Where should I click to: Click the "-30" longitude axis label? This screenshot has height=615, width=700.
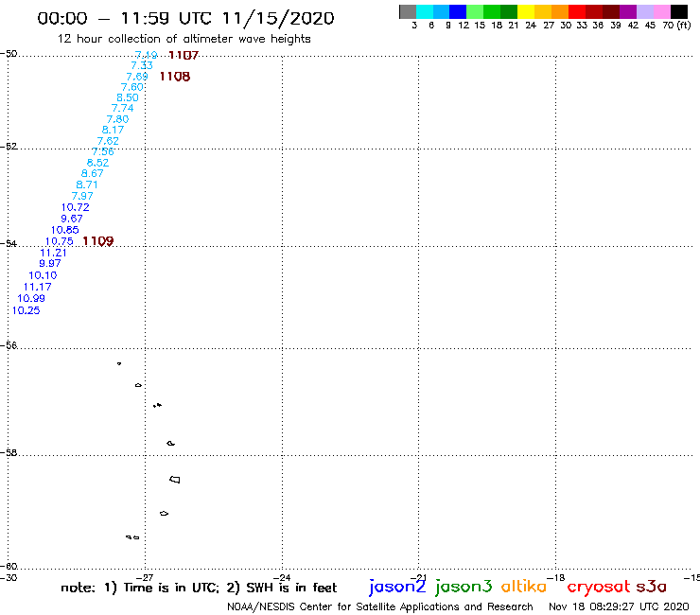pyautogui.click(x=9, y=578)
